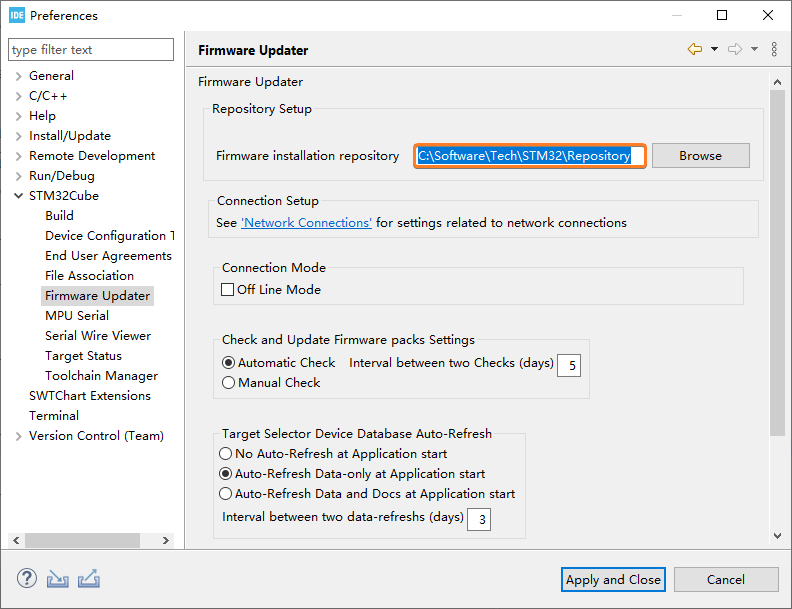The width and height of the screenshot is (792, 609).
Task: Click the back navigation arrow icon
Action: coord(695,49)
